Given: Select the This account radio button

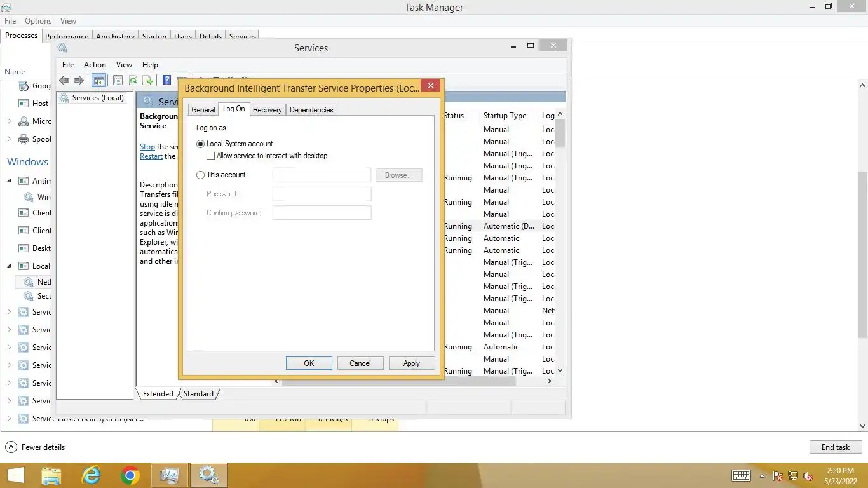Looking at the screenshot, I should click(201, 175).
